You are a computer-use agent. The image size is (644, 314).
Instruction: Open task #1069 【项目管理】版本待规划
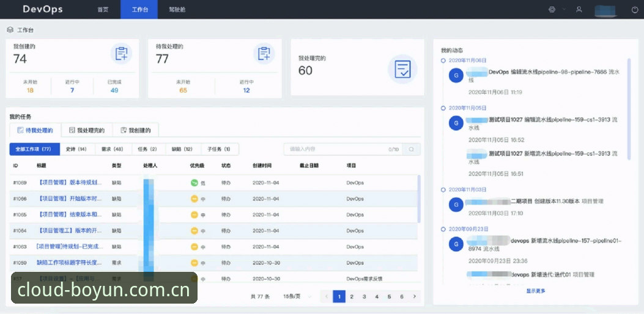[x=69, y=183]
